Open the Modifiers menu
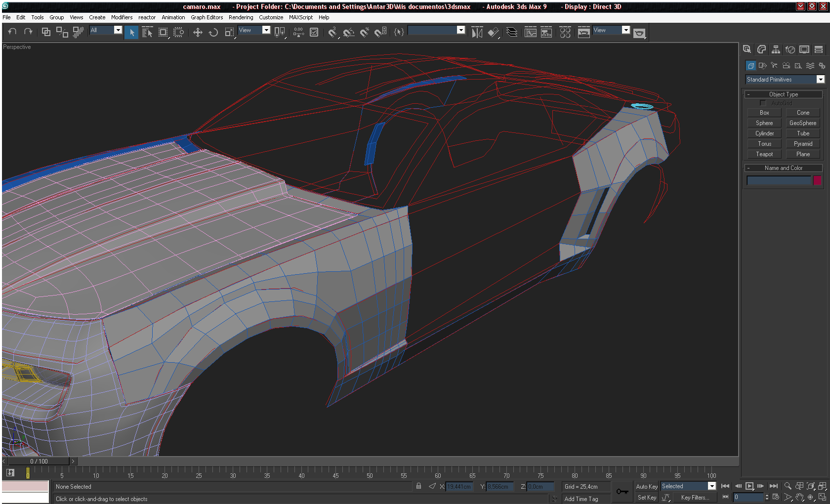This screenshot has width=830, height=504. [x=122, y=17]
